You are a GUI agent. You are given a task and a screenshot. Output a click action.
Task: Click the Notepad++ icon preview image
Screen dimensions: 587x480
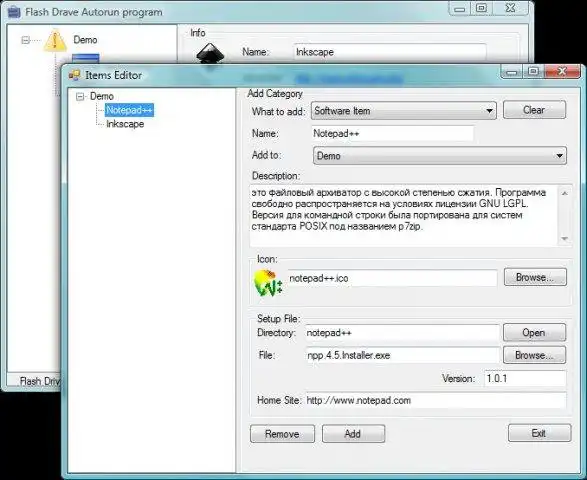click(268, 282)
